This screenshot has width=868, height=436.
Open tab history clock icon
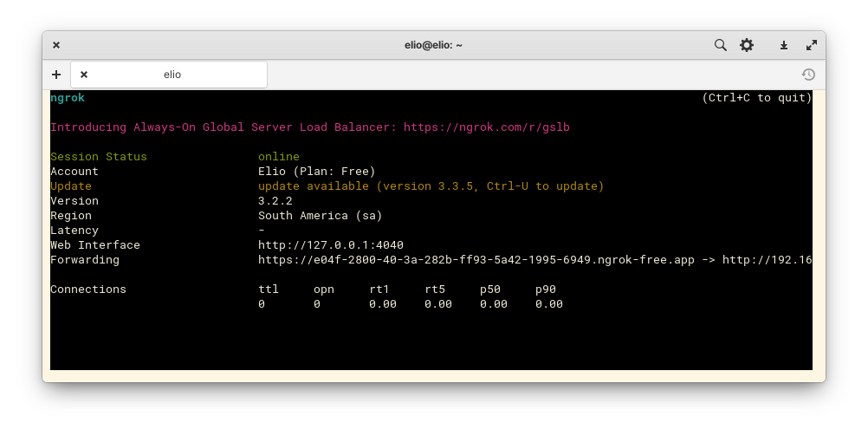pos(808,75)
